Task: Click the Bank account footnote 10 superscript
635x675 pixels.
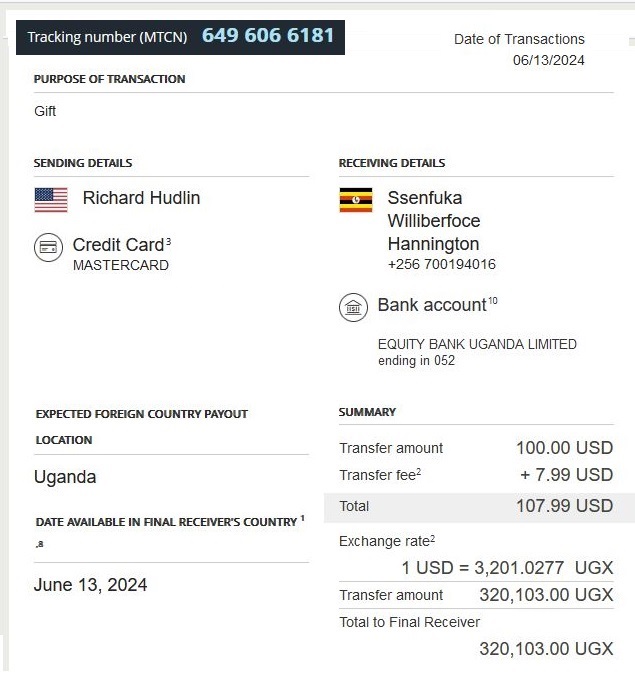Action: [x=492, y=301]
